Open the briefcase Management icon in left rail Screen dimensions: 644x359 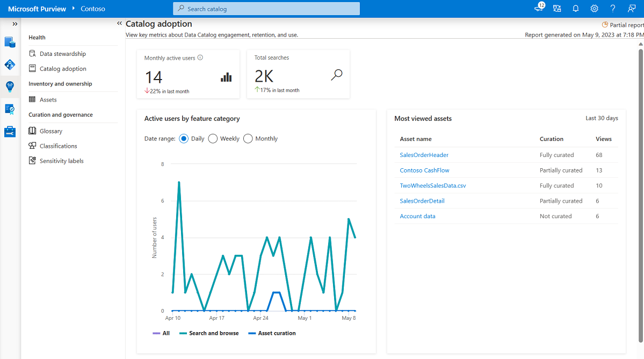click(10, 131)
